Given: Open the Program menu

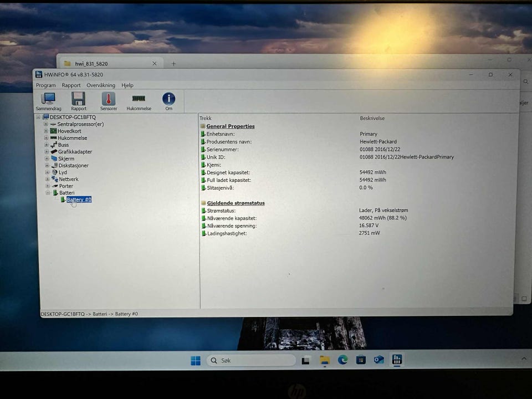Looking at the screenshot, I should 45,85.
